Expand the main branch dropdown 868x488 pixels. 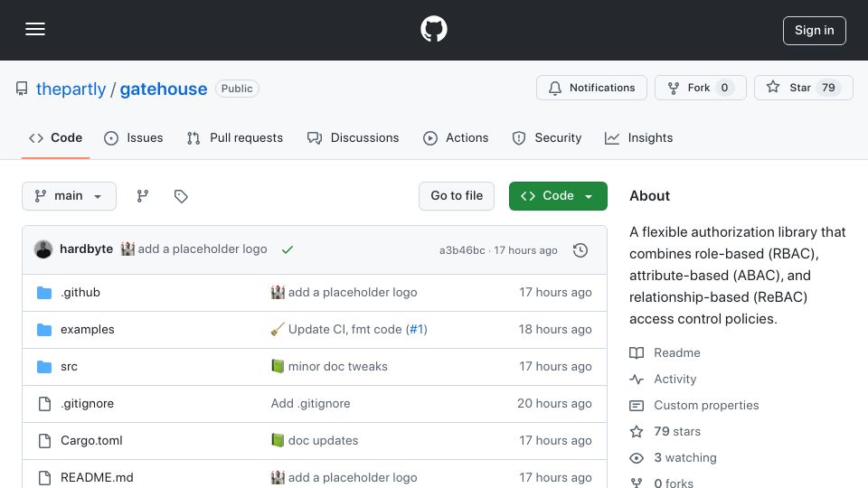(x=70, y=196)
